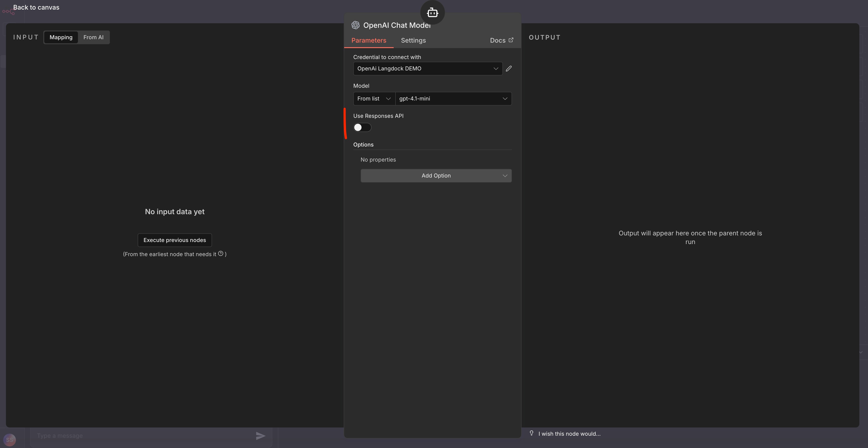
Task: Expand the gpt-4.1-mini model dropdown
Action: [x=453, y=99]
